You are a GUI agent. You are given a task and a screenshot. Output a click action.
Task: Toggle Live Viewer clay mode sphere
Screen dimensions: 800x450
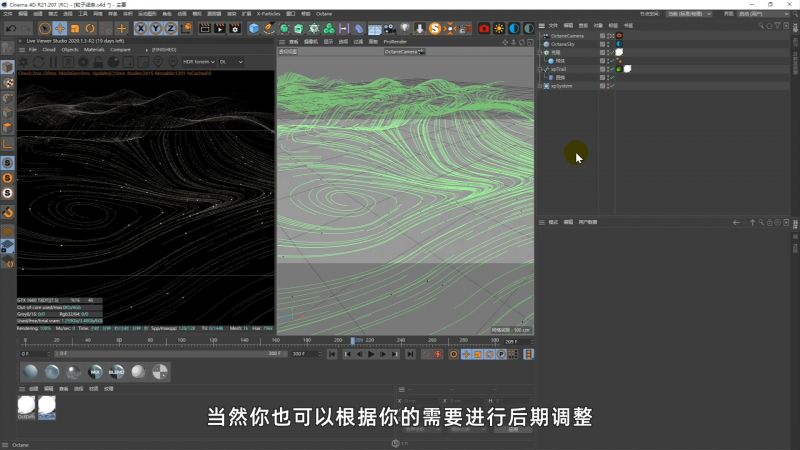pos(113,62)
